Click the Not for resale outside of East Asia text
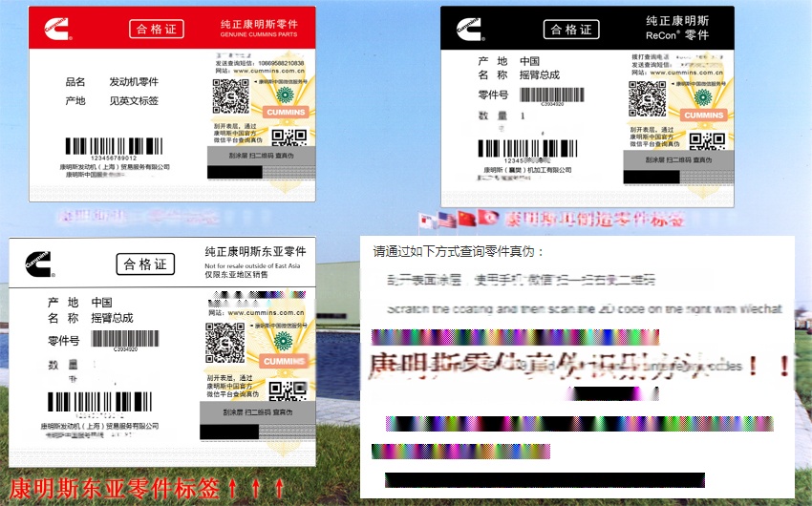The image size is (812, 506). [x=252, y=265]
